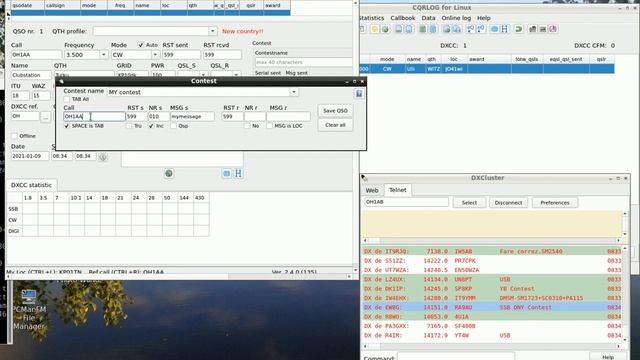Click the DXCluster message area horizontal scrollbar

(492, 240)
